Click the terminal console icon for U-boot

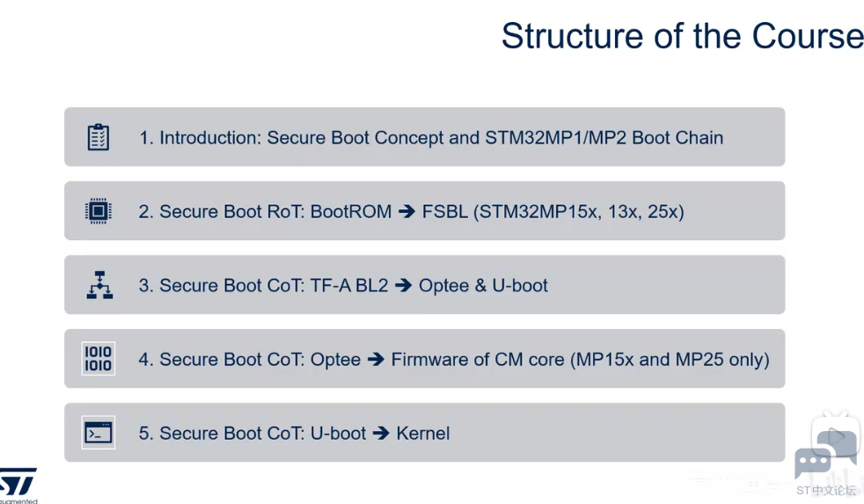coord(99,433)
